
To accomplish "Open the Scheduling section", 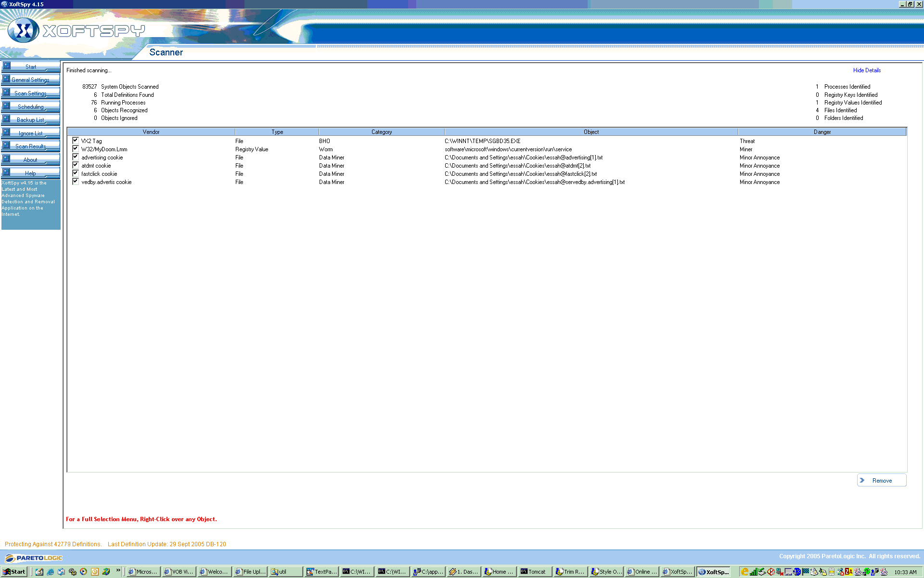I will (x=31, y=106).
